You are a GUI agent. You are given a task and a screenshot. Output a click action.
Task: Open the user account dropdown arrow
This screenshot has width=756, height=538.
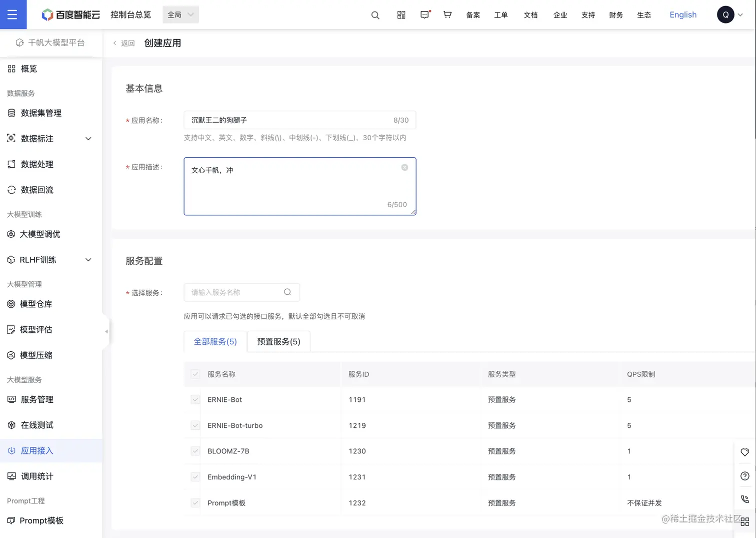740,15
